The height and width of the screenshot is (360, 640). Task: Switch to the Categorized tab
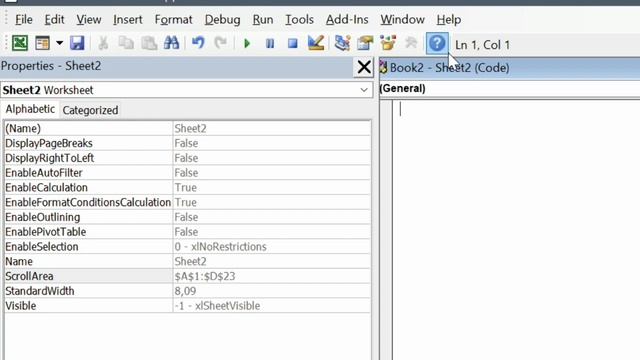90,110
